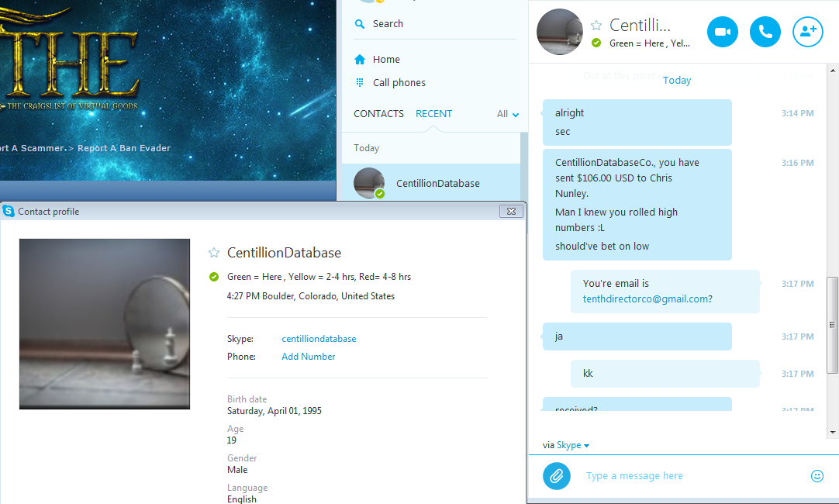
Task: Click the 'should've bet on low' message
Action: coord(602,246)
